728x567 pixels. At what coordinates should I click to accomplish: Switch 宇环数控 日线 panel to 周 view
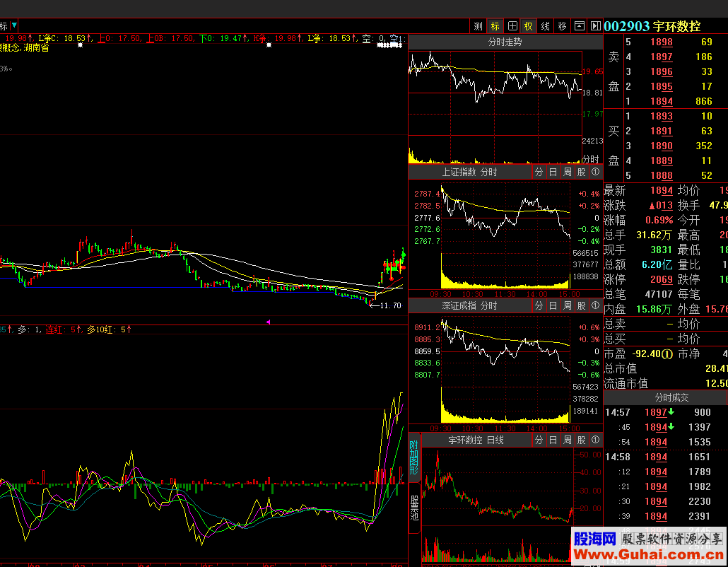pyautogui.click(x=568, y=440)
